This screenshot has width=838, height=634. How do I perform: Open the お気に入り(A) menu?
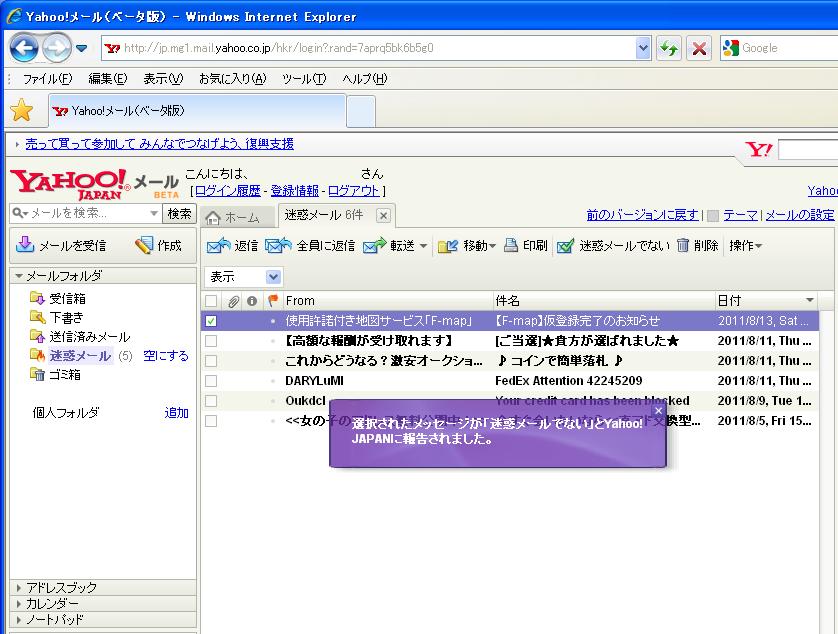232,79
